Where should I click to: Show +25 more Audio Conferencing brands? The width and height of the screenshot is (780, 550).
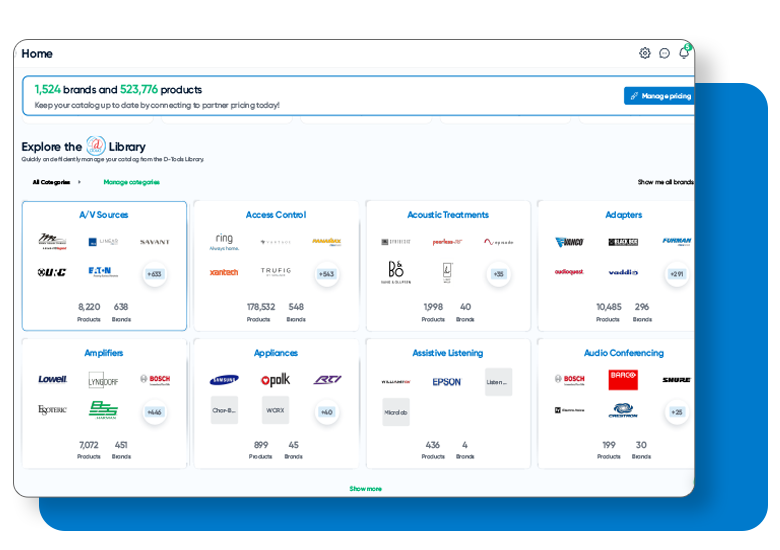tap(677, 412)
